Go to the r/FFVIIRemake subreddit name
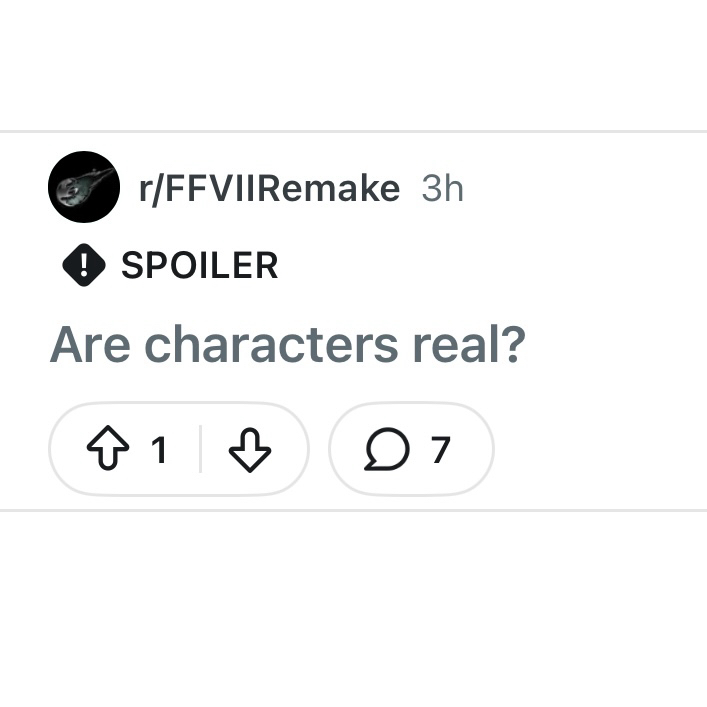Image resolution: width=707 pixels, height=707 pixels. (x=269, y=188)
